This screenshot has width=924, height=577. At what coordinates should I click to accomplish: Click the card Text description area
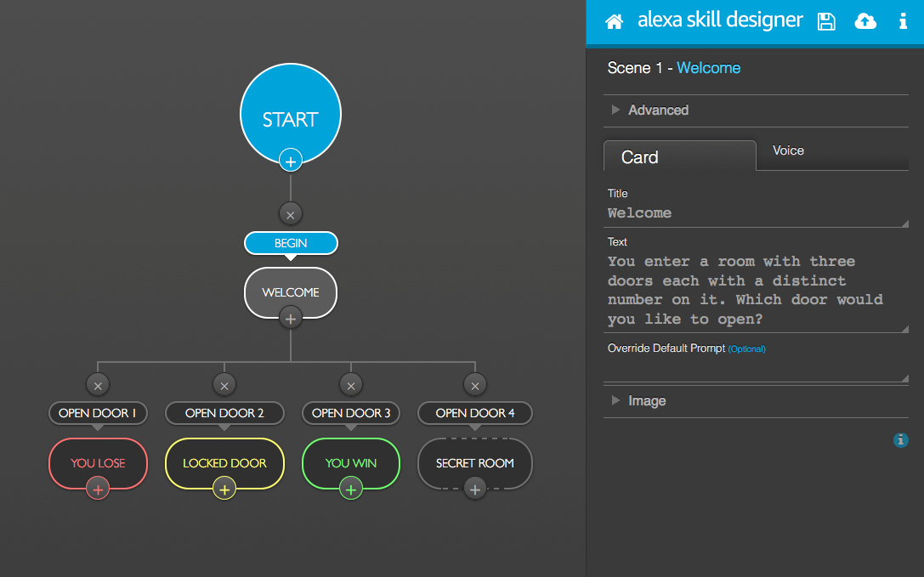click(x=755, y=290)
